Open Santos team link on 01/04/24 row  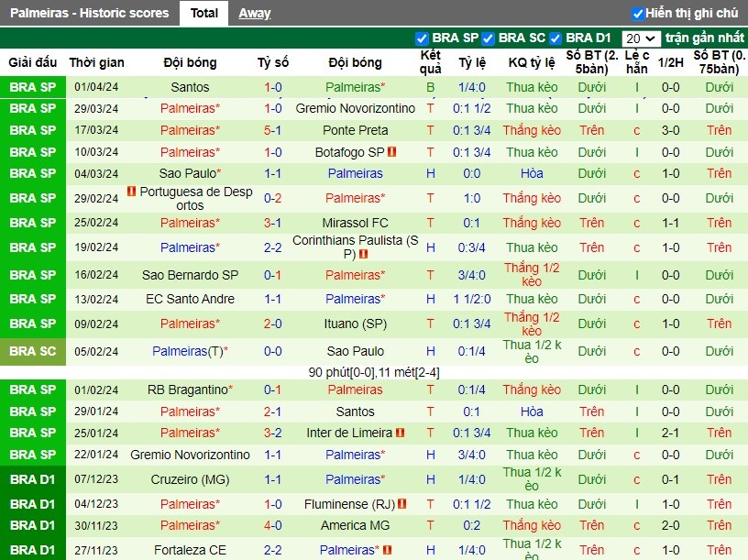(190, 87)
